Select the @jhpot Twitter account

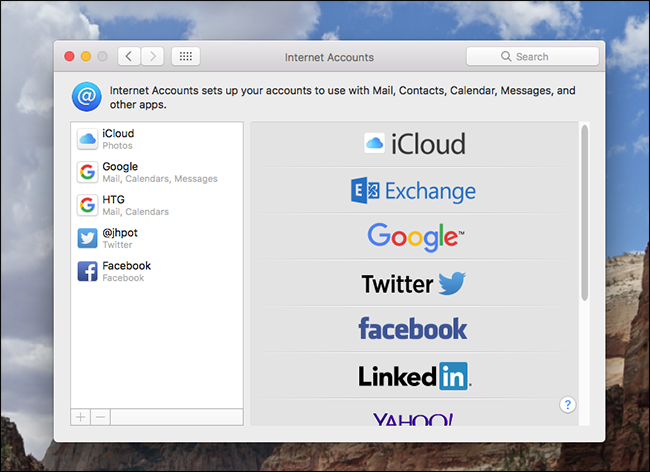[157, 238]
